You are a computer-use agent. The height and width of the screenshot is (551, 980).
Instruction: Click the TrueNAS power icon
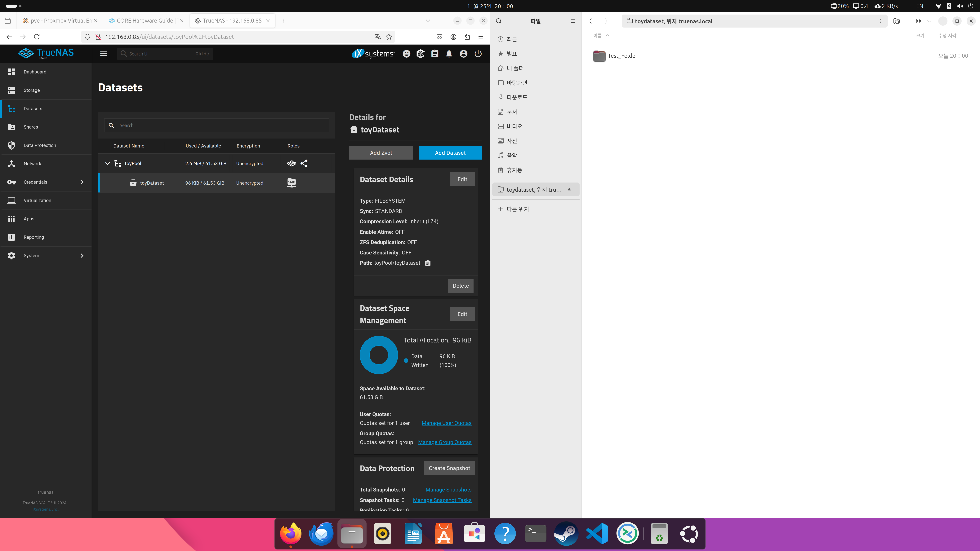click(478, 54)
